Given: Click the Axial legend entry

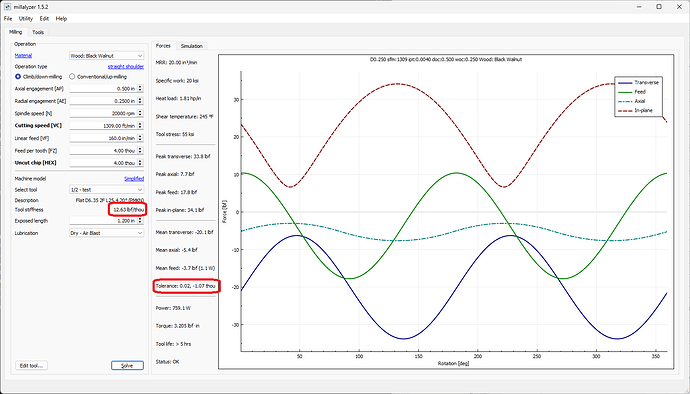Looking at the screenshot, I should (632, 101).
